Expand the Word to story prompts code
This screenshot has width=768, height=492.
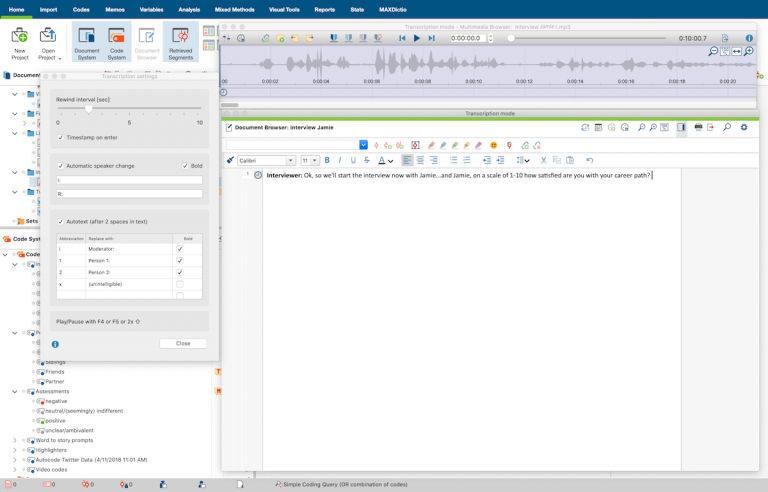tap(15, 441)
